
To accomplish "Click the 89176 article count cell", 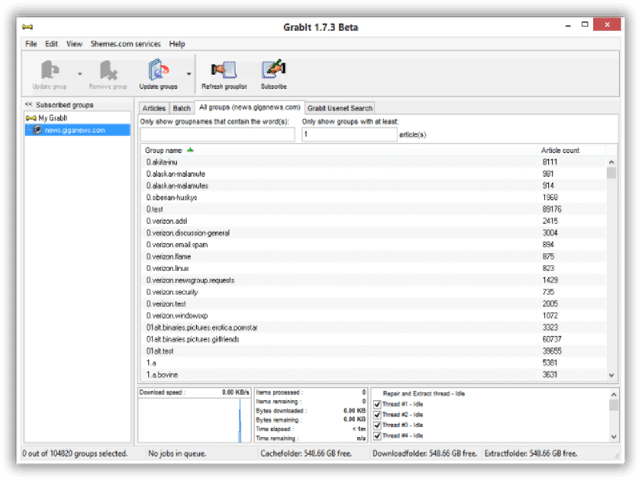I will [x=552, y=209].
